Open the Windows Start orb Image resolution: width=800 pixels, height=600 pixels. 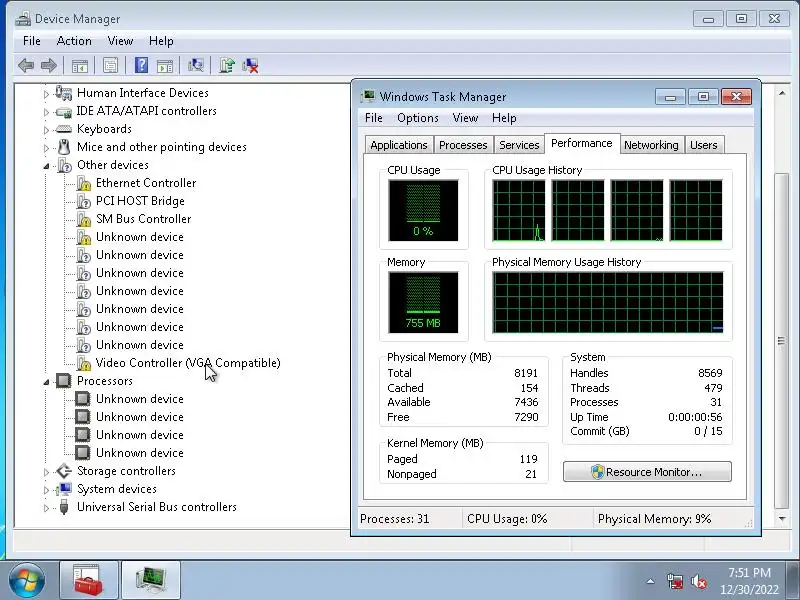click(x=26, y=581)
